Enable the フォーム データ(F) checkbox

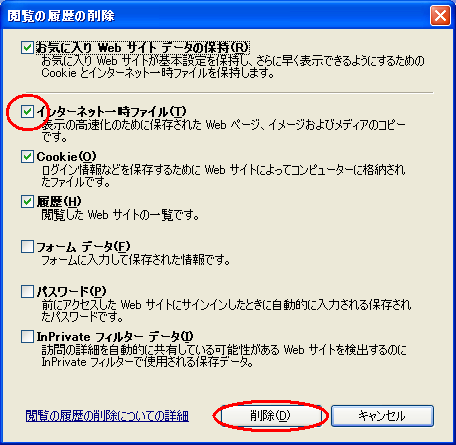point(27,247)
